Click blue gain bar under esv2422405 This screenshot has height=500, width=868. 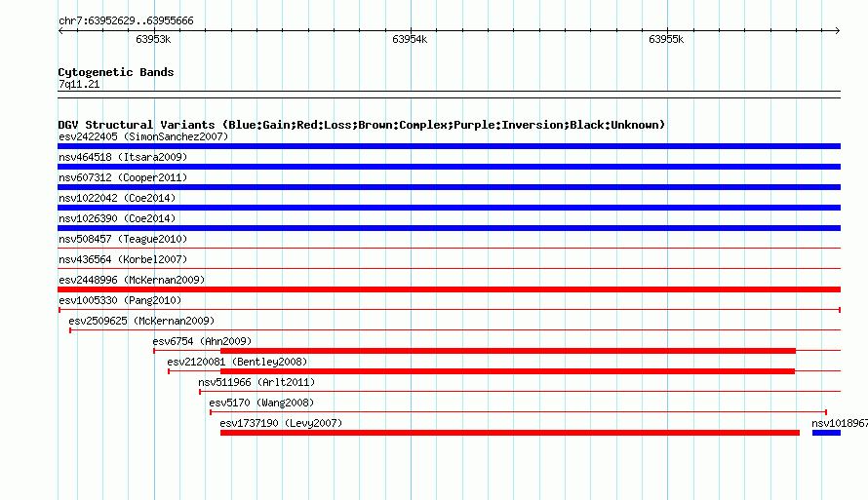449,146
